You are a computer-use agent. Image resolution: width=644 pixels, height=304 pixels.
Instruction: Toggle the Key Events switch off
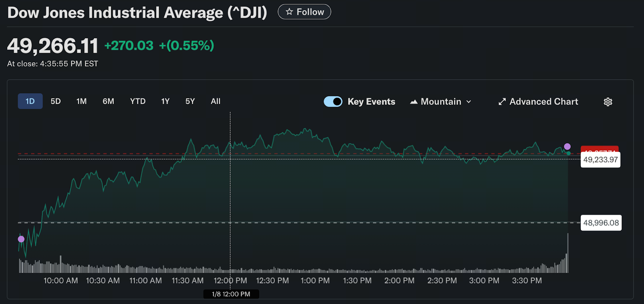(333, 102)
